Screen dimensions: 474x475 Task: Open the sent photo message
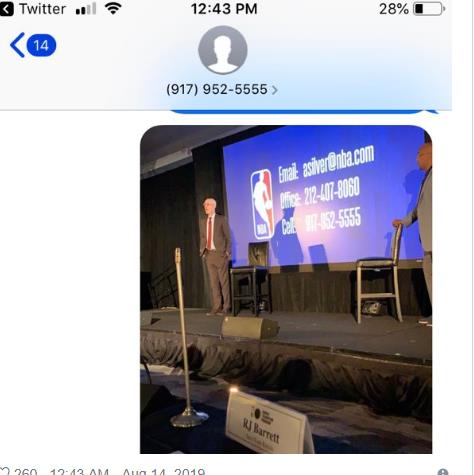[x=286, y=289]
